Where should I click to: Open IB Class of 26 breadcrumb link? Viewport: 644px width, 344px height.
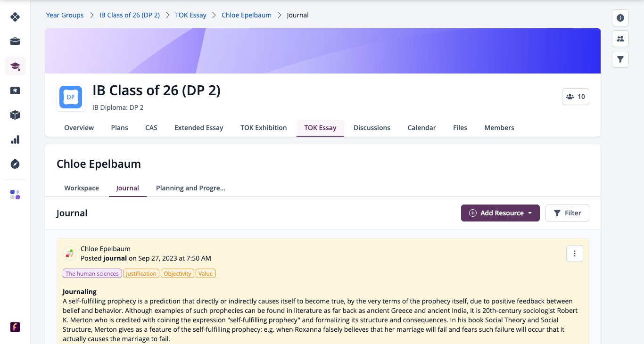(x=130, y=15)
